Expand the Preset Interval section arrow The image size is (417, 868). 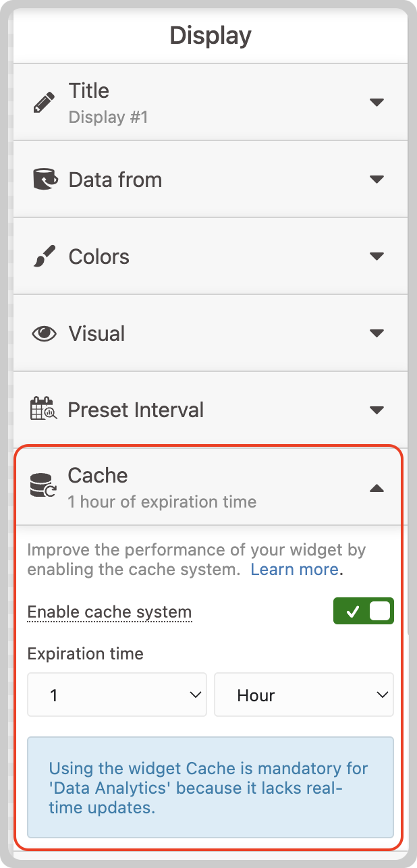(x=377, y=410)
